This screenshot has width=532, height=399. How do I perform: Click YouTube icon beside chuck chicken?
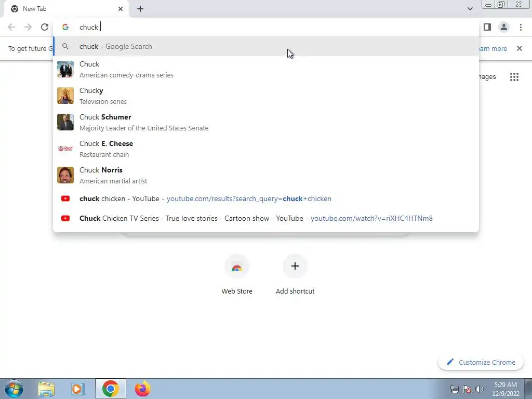point(65,198)
